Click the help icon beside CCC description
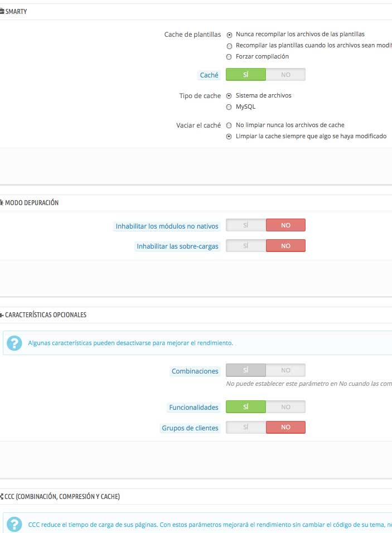This screenshot has width=392, height=533. point(14,525)
